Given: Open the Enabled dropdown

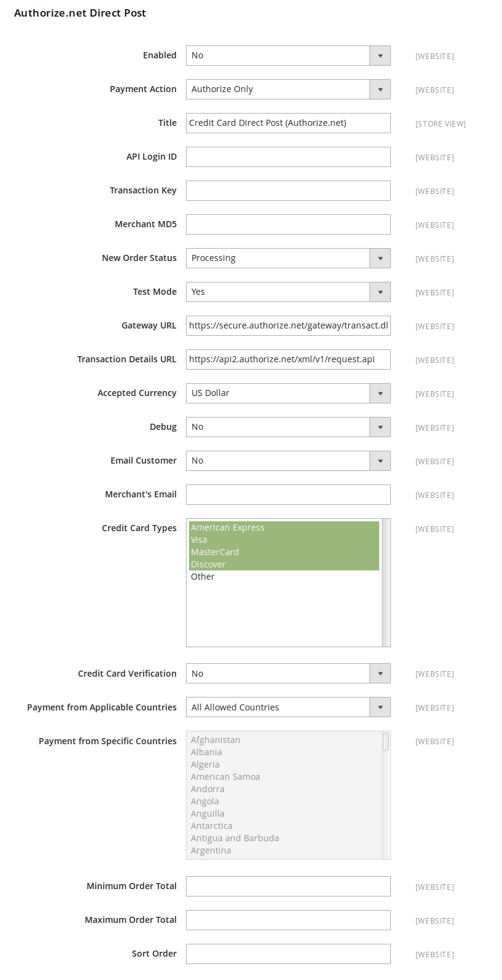Looking at the screenshot, I should click(288, 55).
